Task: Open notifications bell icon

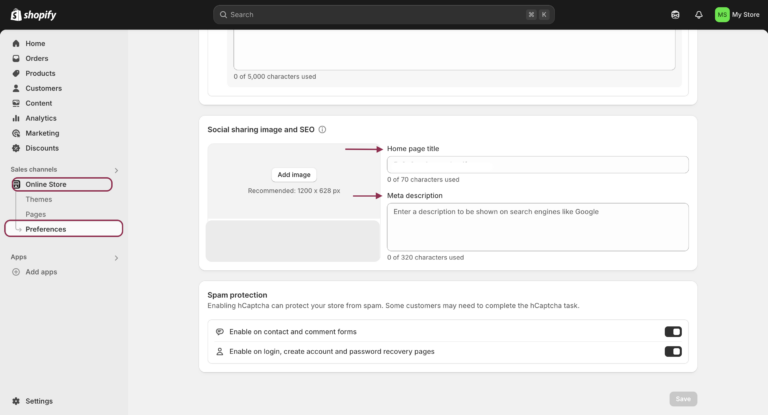Action: click(698, 15)
